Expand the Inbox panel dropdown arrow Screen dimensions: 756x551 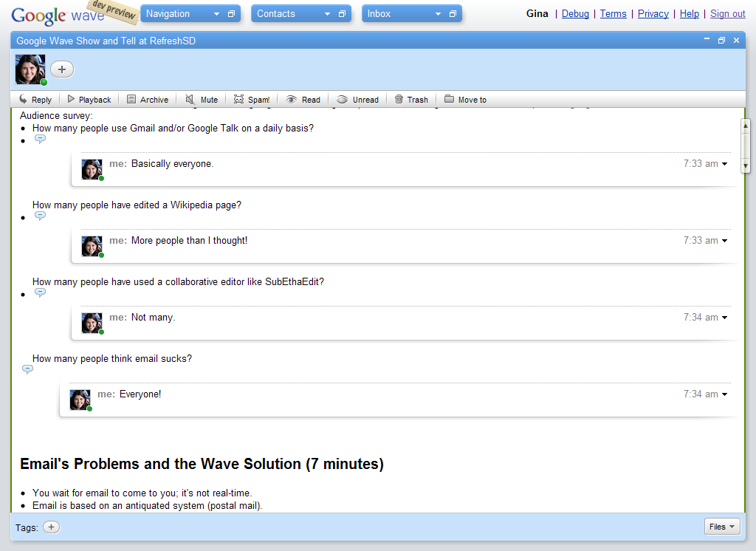tap(438, 14)
